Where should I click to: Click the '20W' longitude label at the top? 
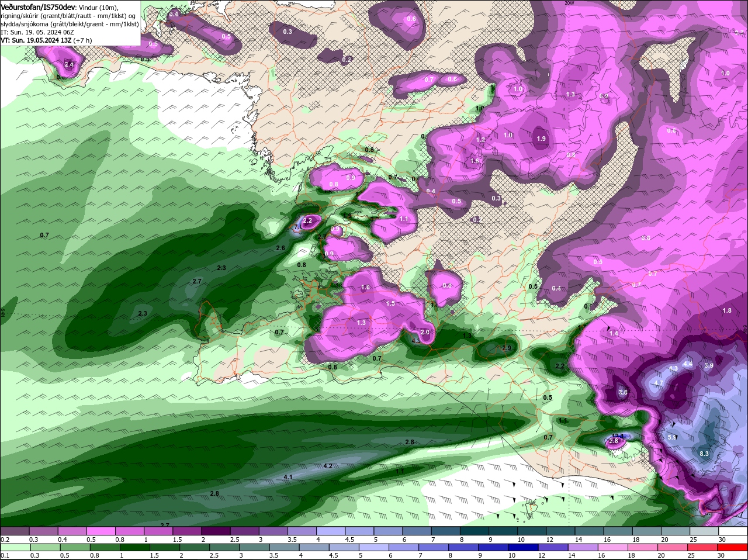(x=570, y=3)
